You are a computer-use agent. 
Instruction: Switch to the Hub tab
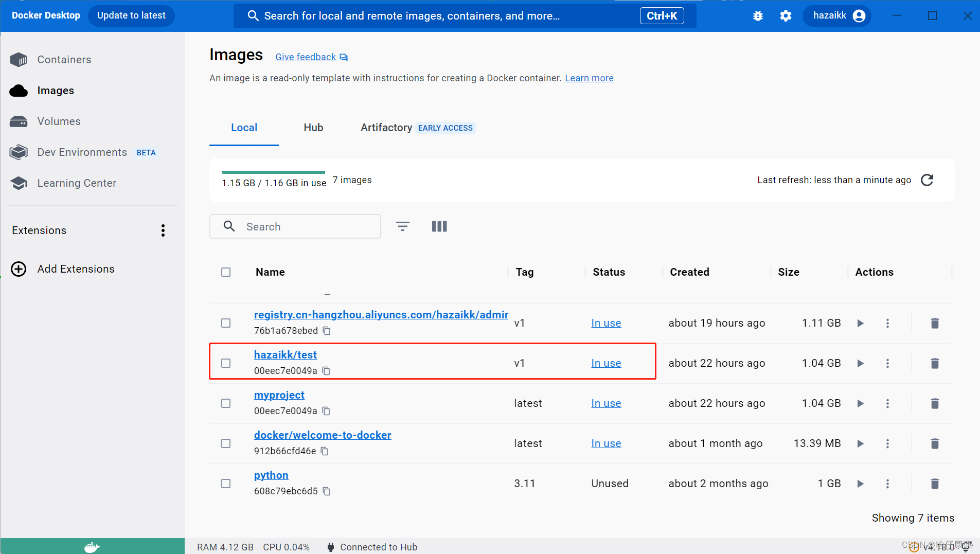(x=313, y=128)
